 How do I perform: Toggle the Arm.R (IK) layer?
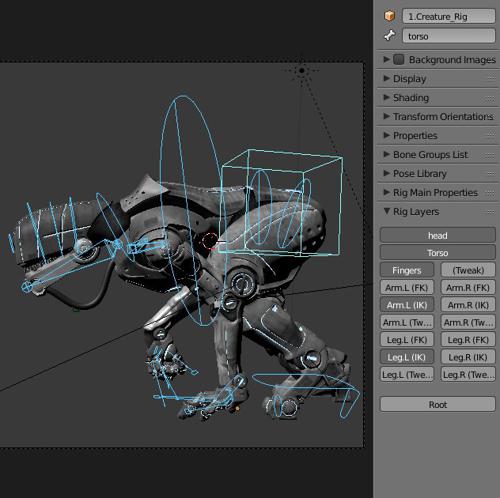(x=468, y=305)
